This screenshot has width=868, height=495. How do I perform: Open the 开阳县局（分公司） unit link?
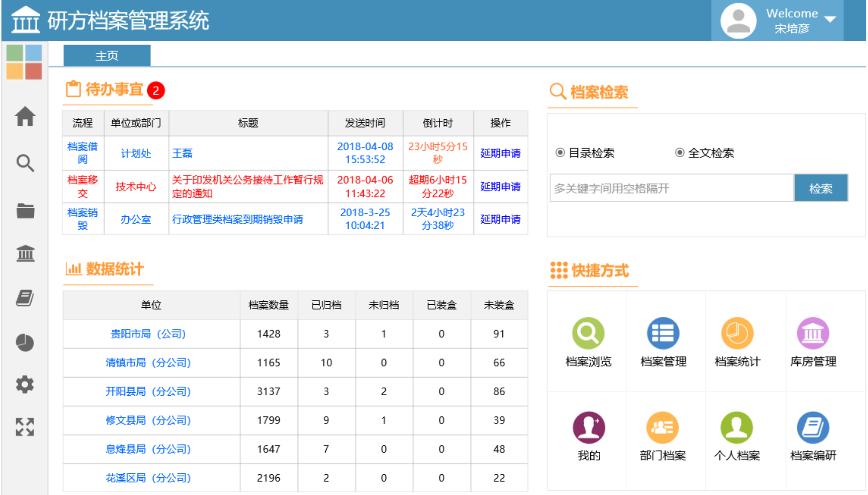(x=148, y=391)
